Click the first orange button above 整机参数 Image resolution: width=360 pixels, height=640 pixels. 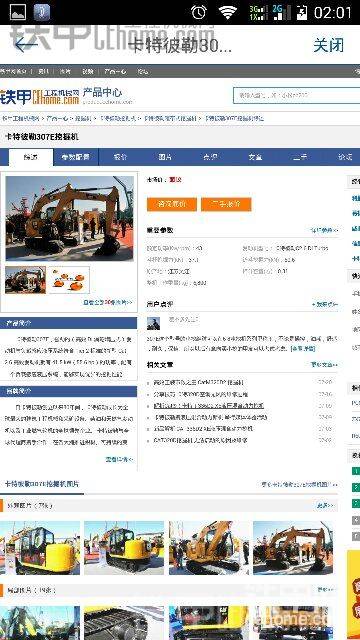click(x=172, y=204)
